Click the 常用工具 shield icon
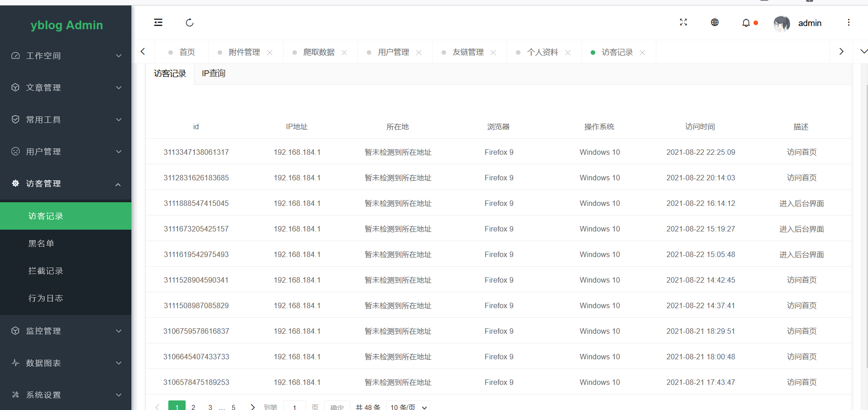The width and height of the screenshot is (868, 410). 16,119
